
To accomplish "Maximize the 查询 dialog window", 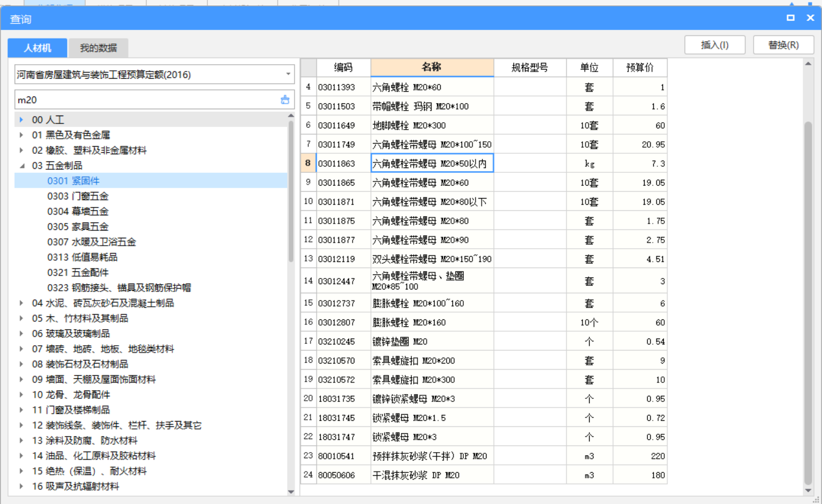I will coord(791,18).
